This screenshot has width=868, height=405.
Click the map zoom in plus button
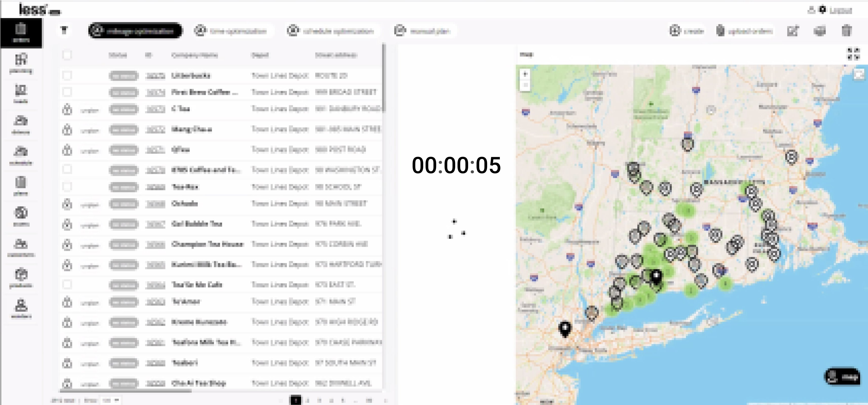click(x=525, y=74)
